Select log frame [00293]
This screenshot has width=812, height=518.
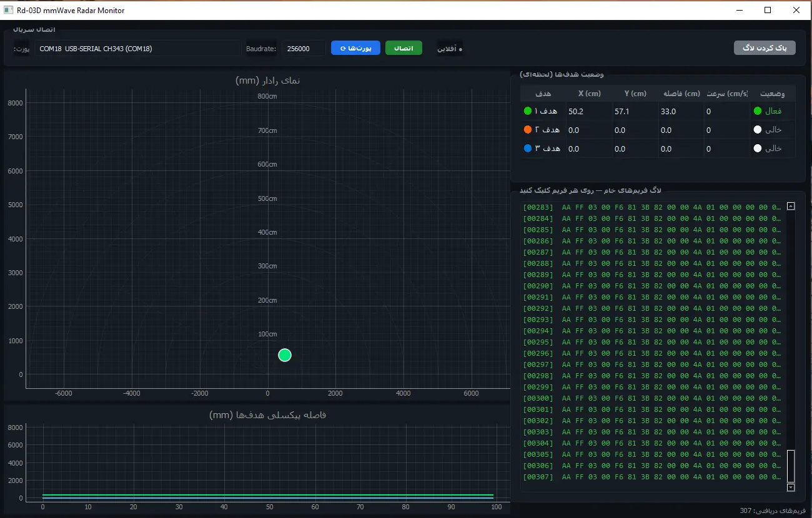click(652, 320)
